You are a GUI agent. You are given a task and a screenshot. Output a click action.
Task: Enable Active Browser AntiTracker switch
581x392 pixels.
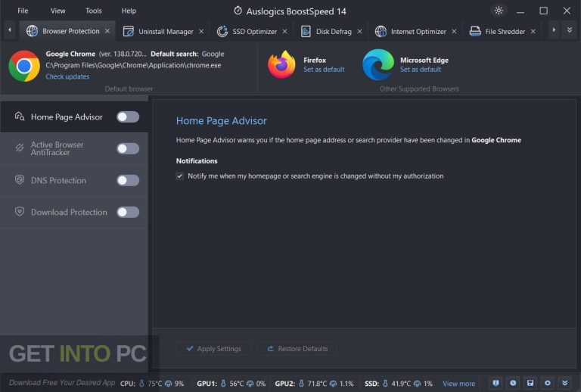coord(128,148)
